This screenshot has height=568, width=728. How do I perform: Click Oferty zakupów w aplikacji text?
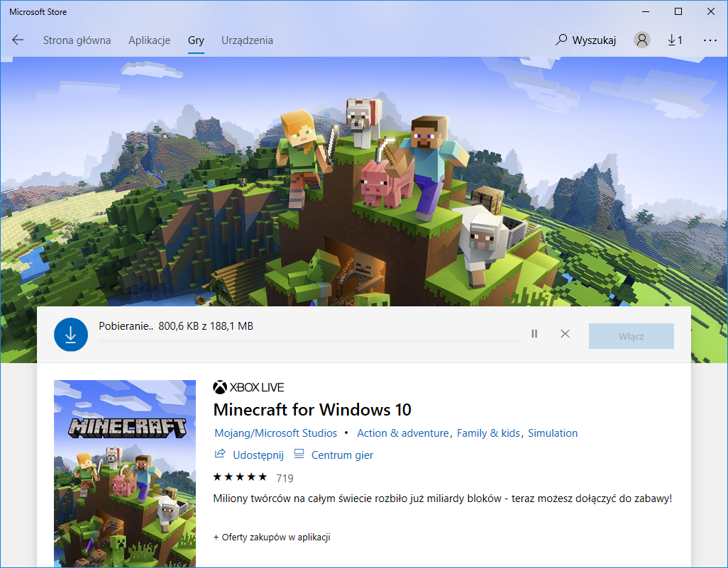(272, 537)
